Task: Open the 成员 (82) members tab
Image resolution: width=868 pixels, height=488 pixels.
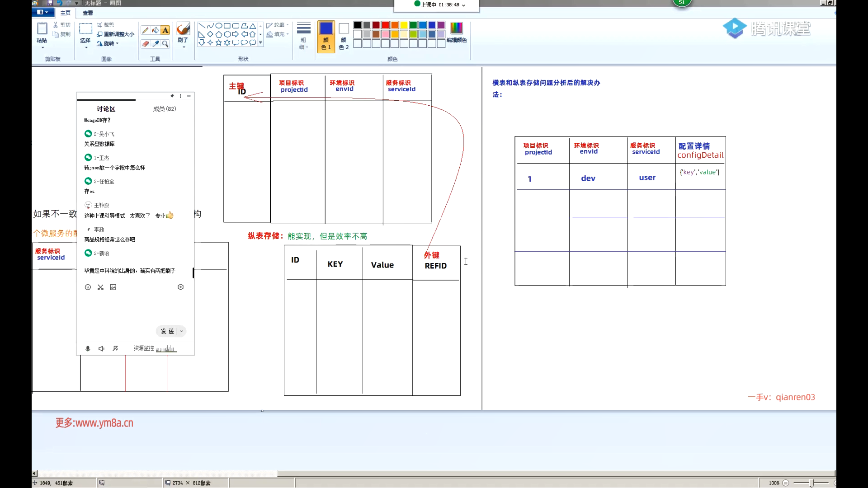Action: click(x=165, y=109)
